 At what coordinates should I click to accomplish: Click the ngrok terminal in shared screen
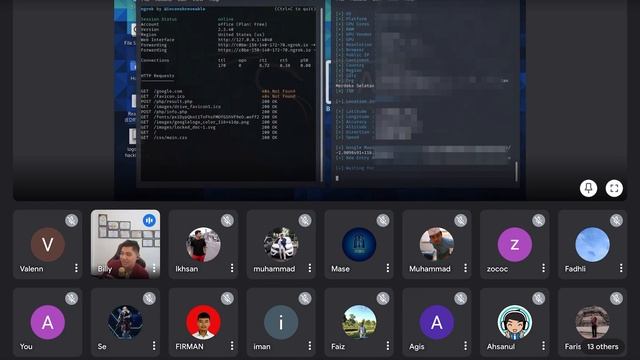pyautogui.click(x=229, y=92)
